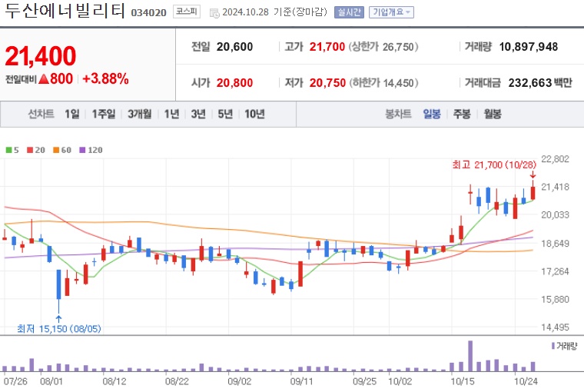Click the 고가 value 21,700
The image size is (584, 392).
click(327, 47)
